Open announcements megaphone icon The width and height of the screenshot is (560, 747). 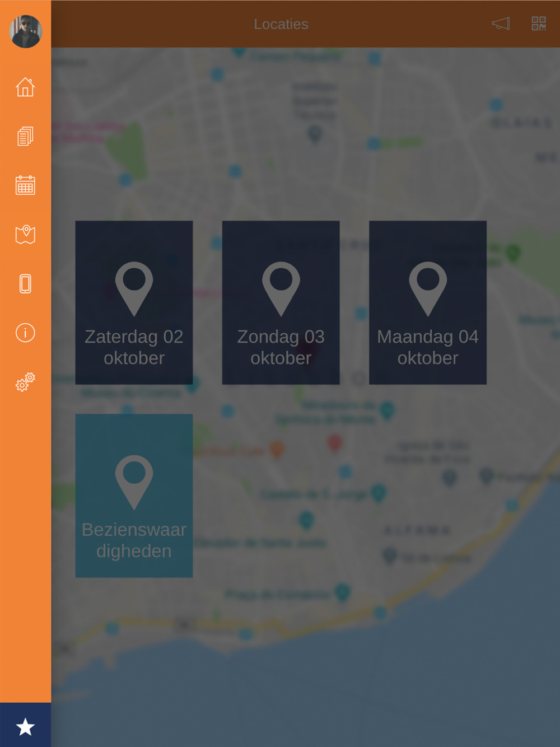501,24
